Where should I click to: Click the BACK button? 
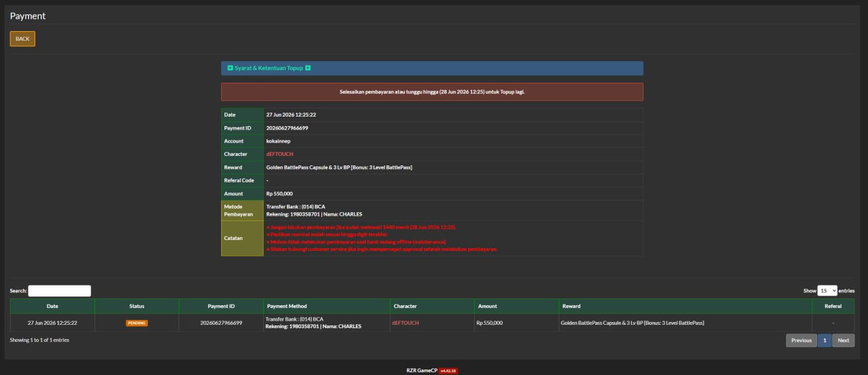tap(22, 39)
